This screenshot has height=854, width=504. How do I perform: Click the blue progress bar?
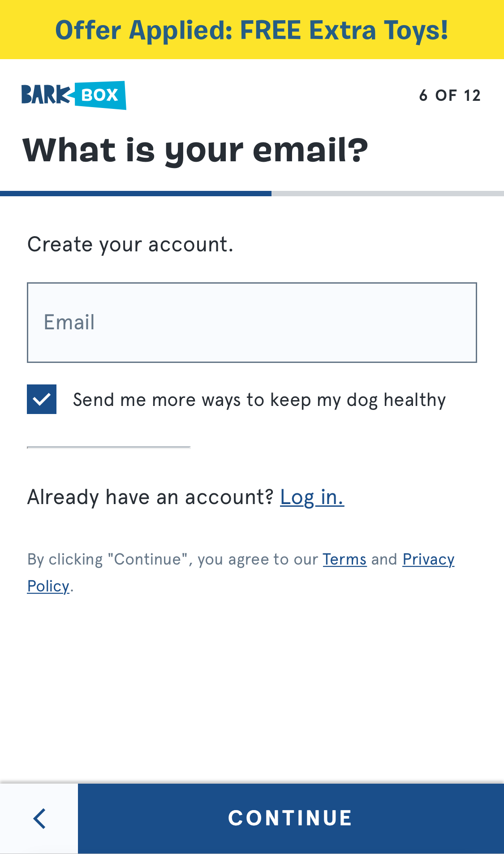(134, 193)
